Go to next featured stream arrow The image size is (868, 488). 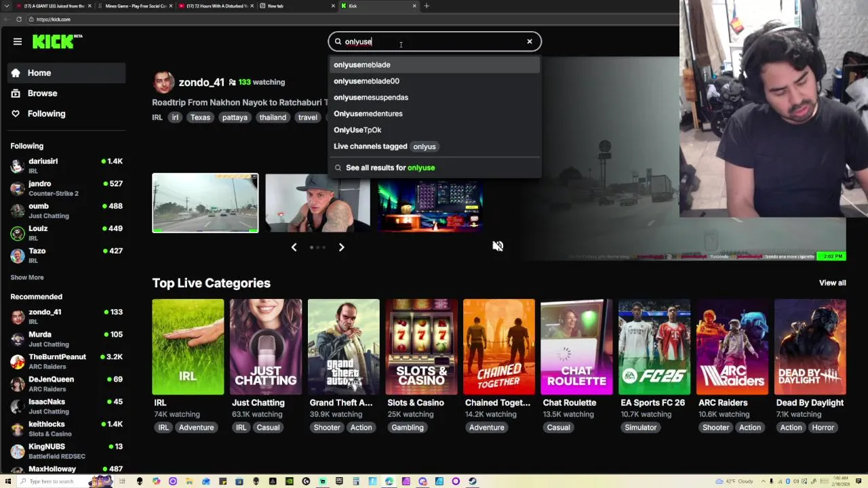coord(341,247)
